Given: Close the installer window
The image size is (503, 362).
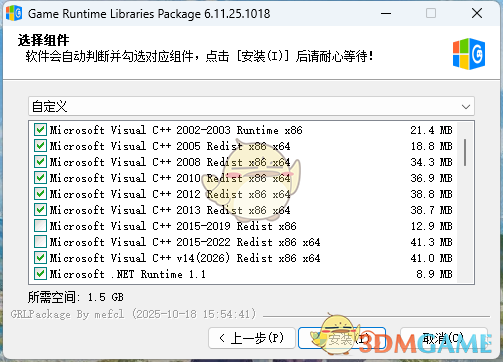Looking at the screenshot, I should (477, 13).
